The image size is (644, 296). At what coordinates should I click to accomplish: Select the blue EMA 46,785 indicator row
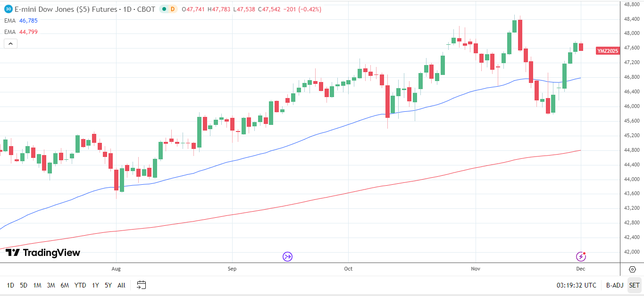(21, 21)
